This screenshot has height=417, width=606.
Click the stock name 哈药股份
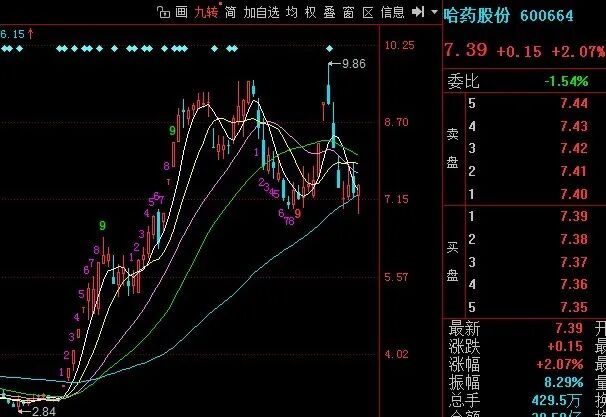click(476, 15)
